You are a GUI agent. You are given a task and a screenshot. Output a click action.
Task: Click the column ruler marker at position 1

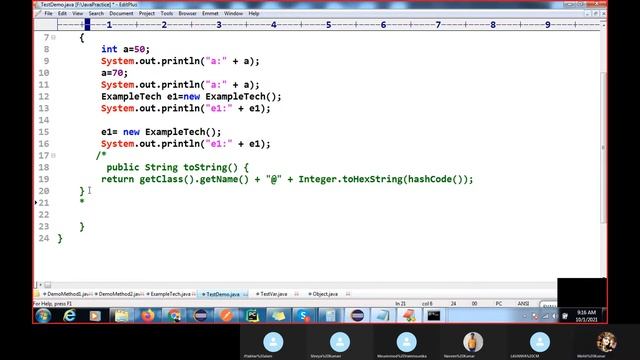pyautogui.click(x=109, y=25)
